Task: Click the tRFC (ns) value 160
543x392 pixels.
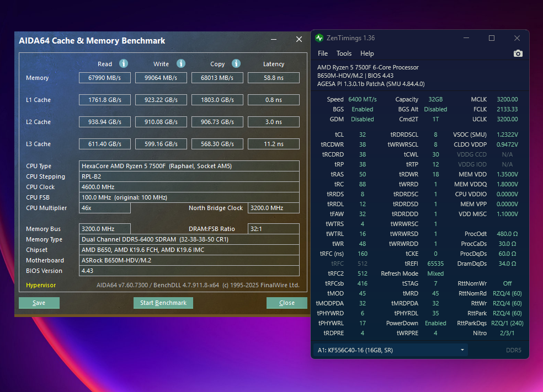Action: 362,254
